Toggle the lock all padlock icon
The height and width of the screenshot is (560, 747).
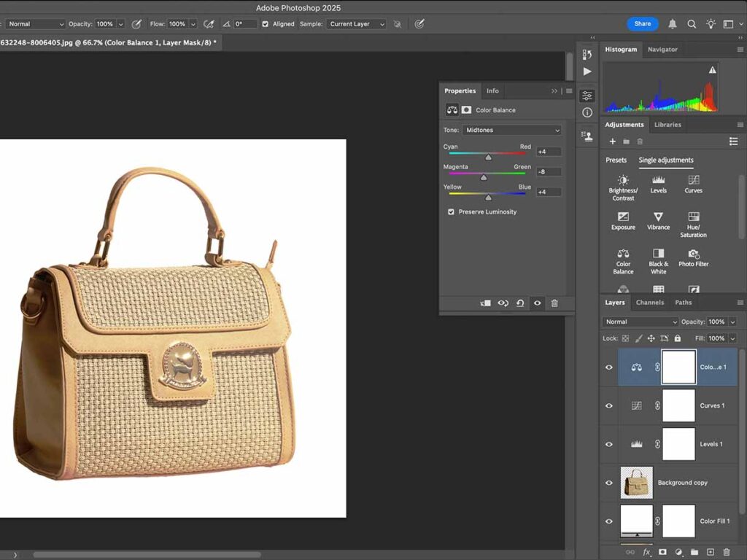(678, 338)
